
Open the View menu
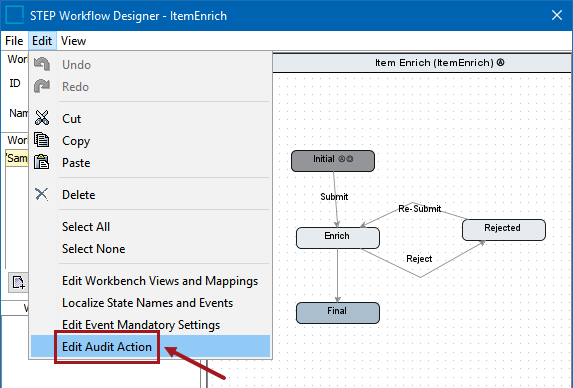[x=73, y=41]
